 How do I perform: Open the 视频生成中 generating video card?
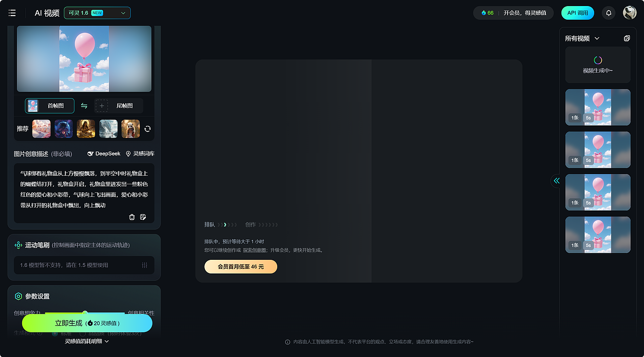598,65
